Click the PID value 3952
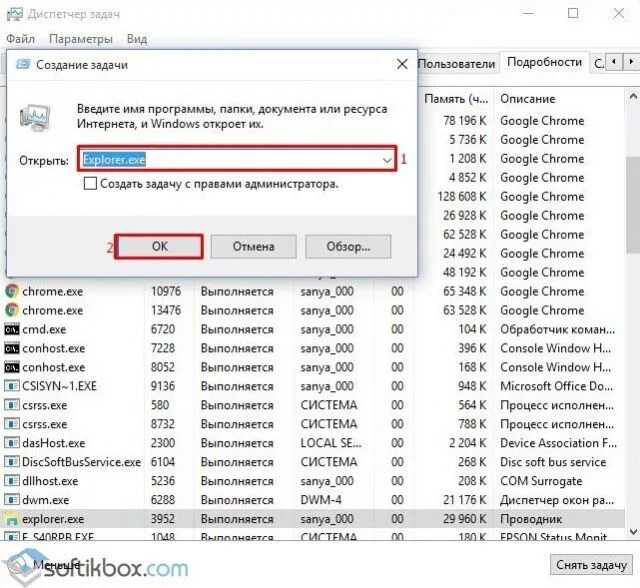640x588 pixels. 163,519
